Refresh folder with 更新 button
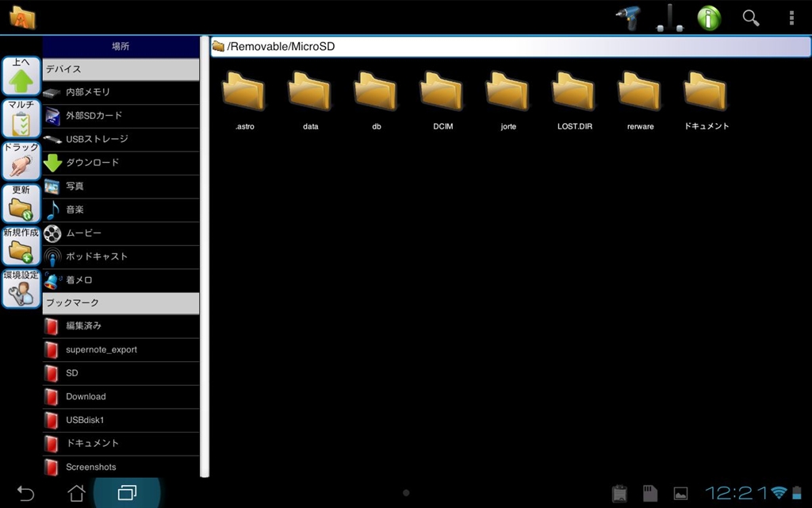This screenshot has height=508, width=812. [21, 204]
